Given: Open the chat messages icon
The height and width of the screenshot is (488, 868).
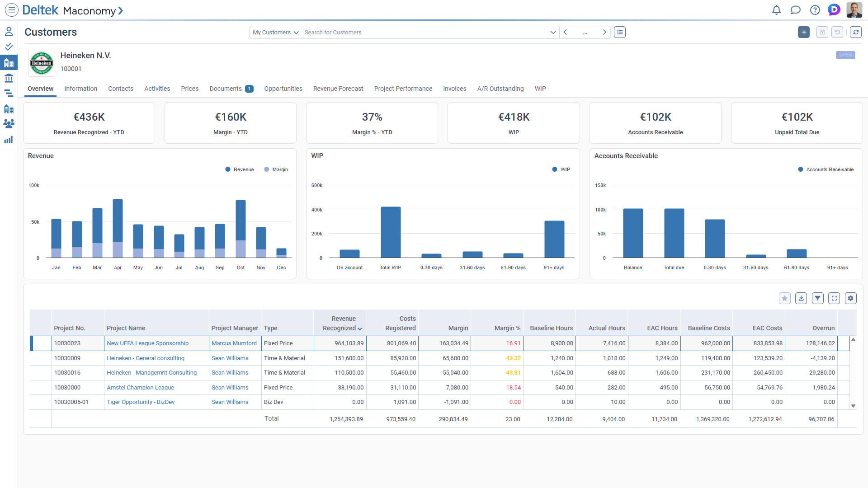Looking at the screenshot, I should (x=795, y=10).
